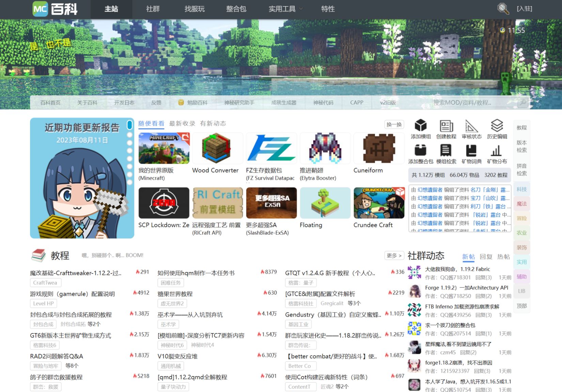Open the Crundee Craft modpack icon
Screen dimensions: 562x392
point(379,203)
